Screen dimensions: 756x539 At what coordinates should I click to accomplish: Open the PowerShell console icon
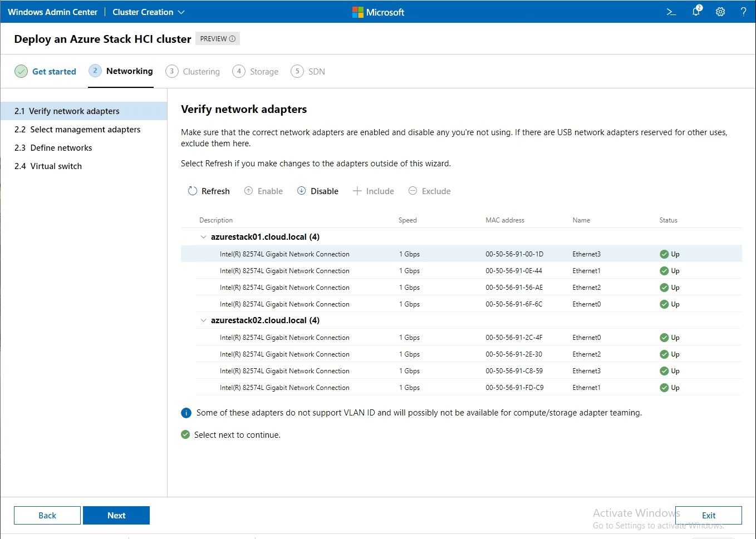pyautogui.click(x=671, y=12)
